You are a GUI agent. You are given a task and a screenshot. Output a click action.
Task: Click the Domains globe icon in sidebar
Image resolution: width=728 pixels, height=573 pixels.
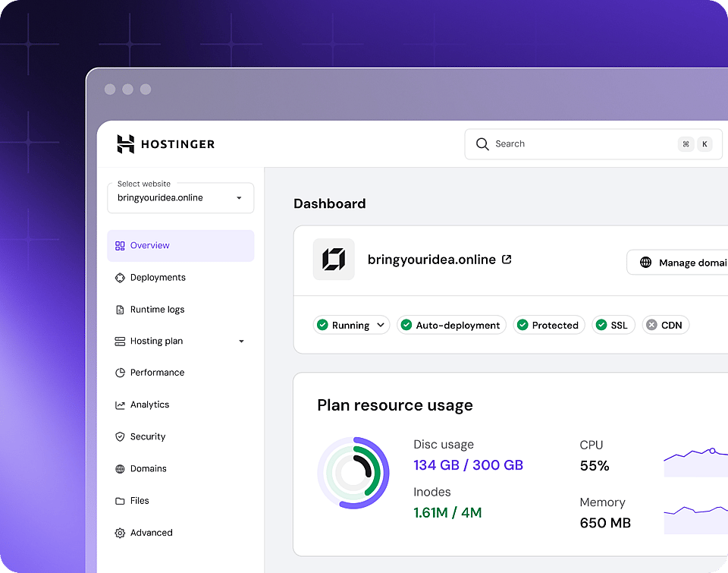[x=120, y=469]
